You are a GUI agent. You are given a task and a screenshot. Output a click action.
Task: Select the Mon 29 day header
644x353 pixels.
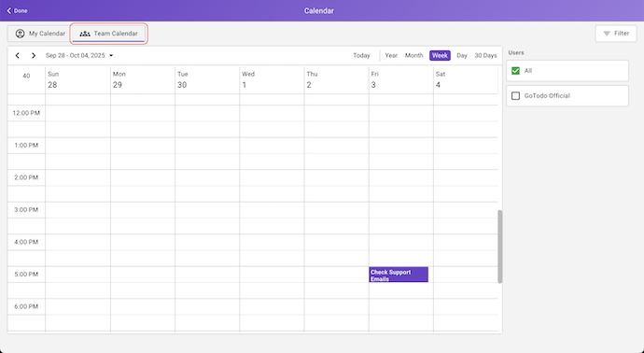coord(143,79)
